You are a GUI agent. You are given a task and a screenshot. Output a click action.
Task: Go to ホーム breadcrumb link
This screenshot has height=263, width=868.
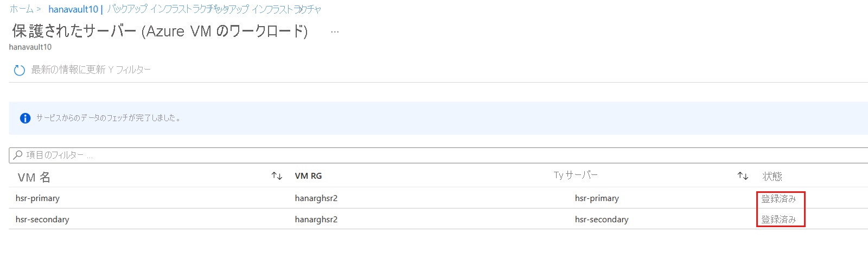[22, 9]
